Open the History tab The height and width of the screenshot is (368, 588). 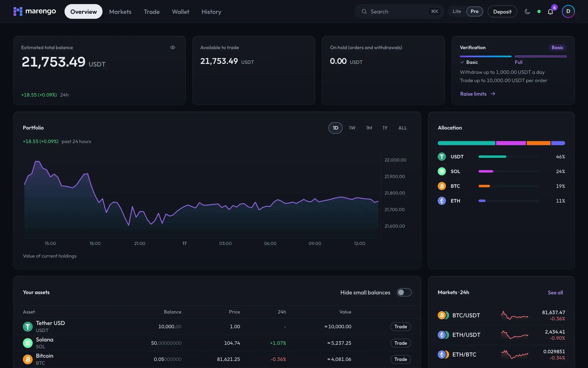coord(211,12)
